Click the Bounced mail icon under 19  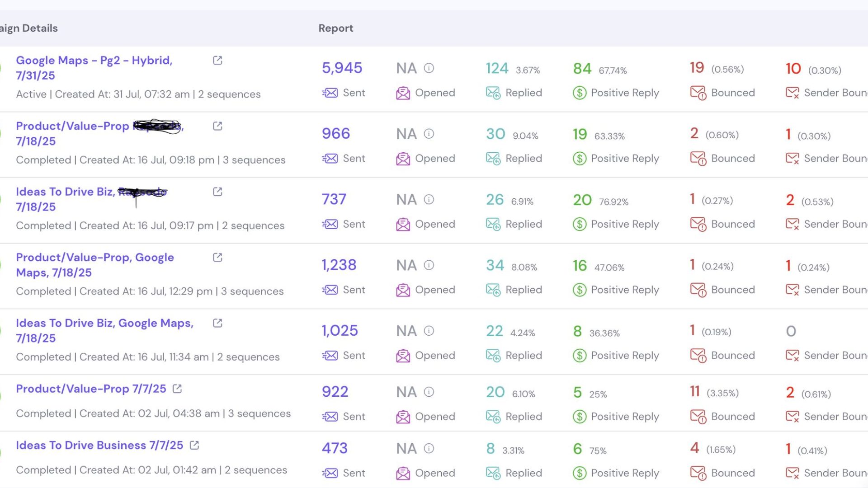pos(698,93)
